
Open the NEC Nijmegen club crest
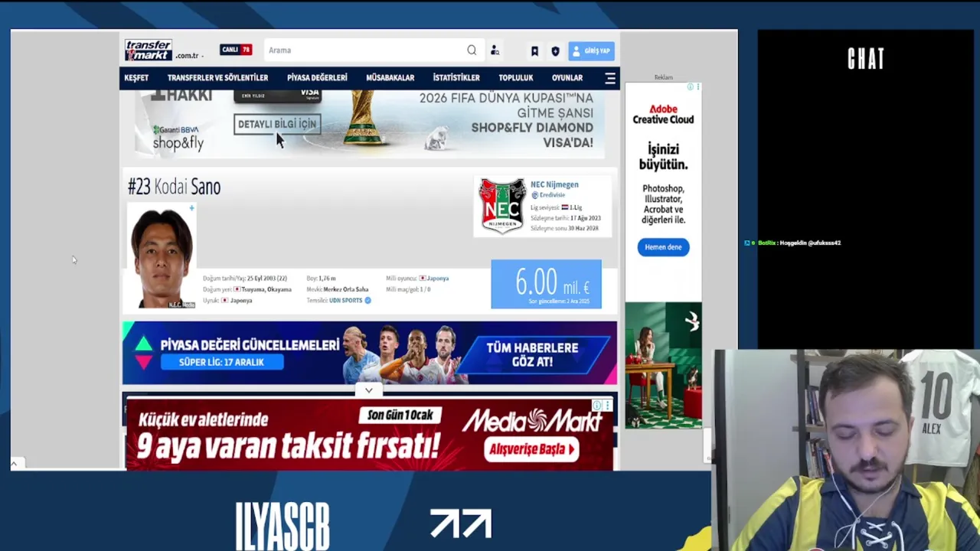(502, 205)
